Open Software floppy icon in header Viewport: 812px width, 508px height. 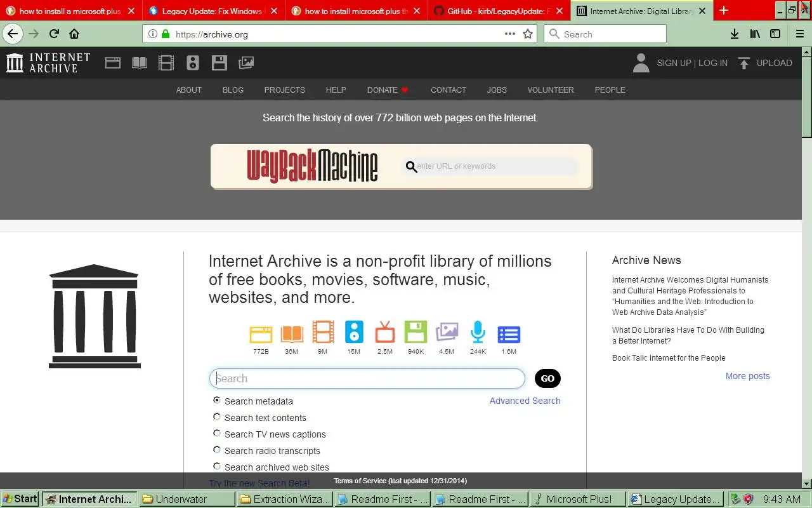(219, 63)
